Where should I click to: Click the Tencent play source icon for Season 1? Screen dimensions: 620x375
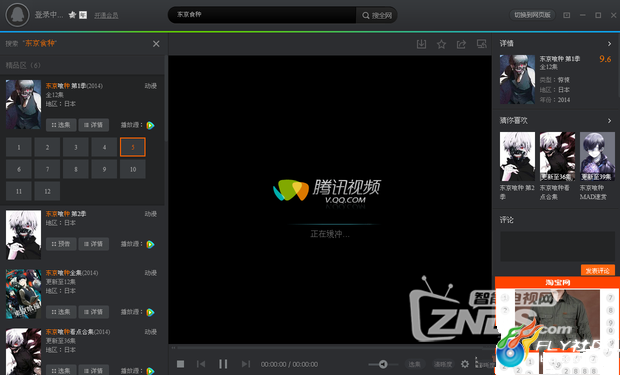(150, 125)
